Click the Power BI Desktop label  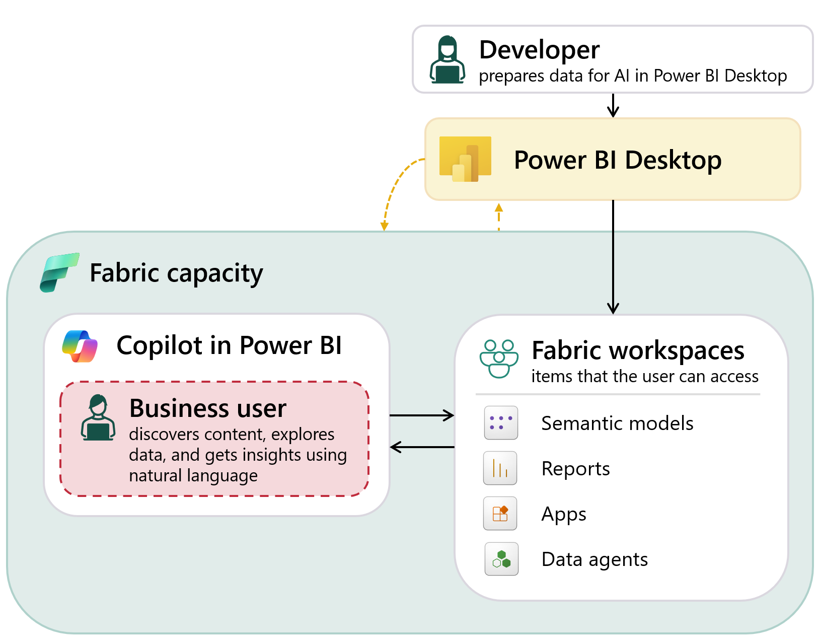pyautogui.click(x=618, y=160)
